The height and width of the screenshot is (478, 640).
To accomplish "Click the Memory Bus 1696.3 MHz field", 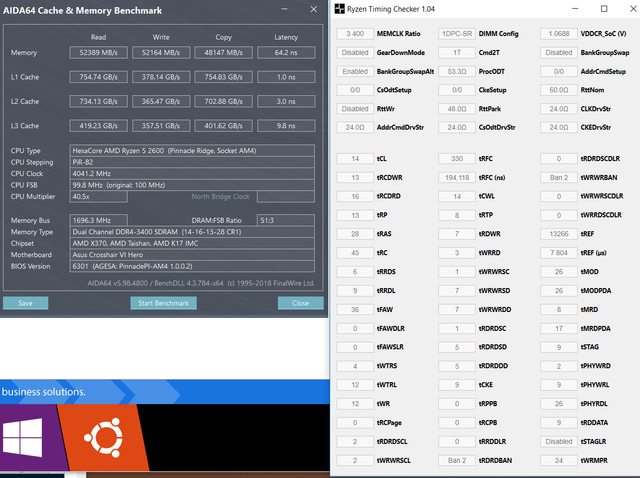I will pyautogui.click(x=98, y=220).
